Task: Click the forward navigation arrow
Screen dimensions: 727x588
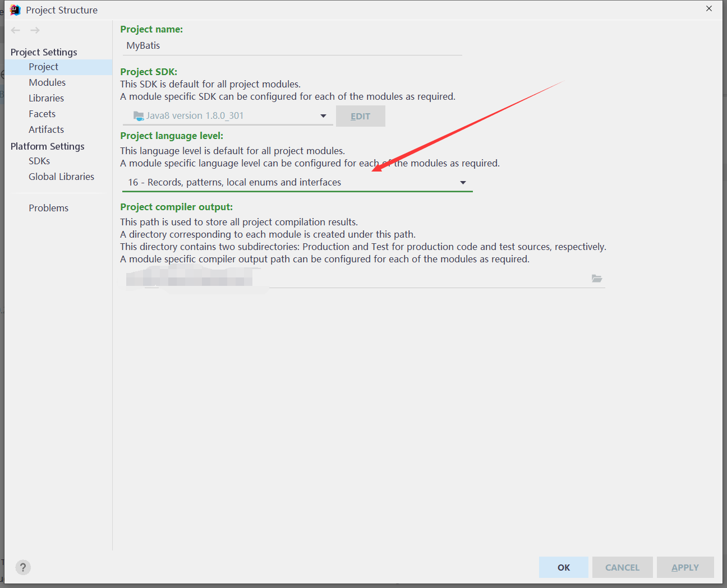Action: click(x=35, y=30)
